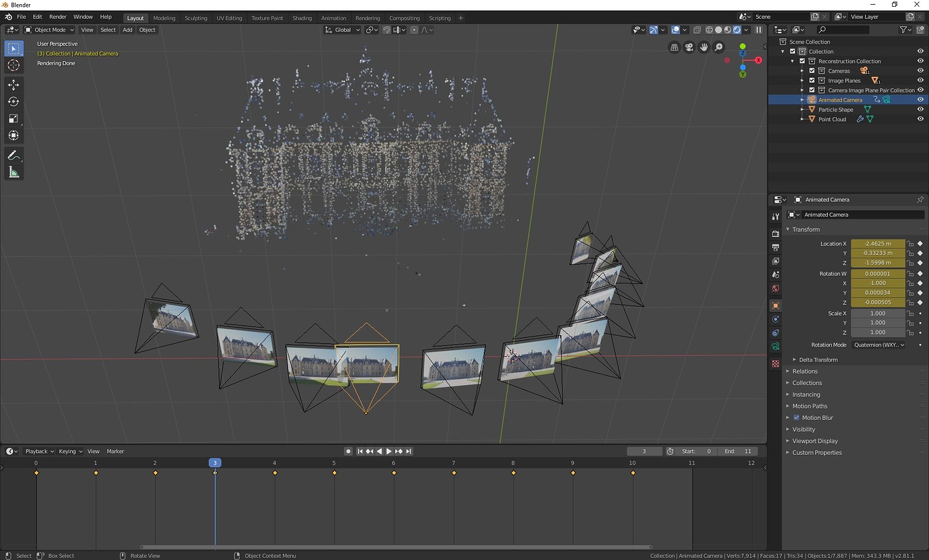Expand the Delta Transform panel

[x=820, y=359]
